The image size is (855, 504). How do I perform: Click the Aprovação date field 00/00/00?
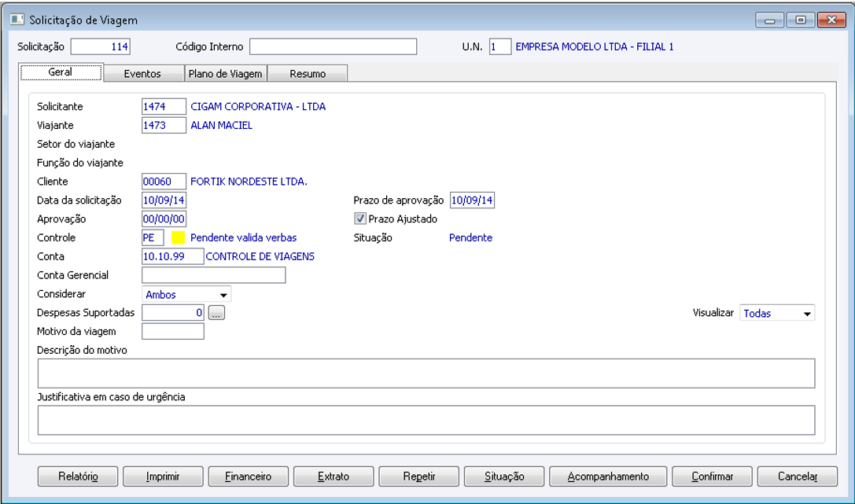point(164,219)
